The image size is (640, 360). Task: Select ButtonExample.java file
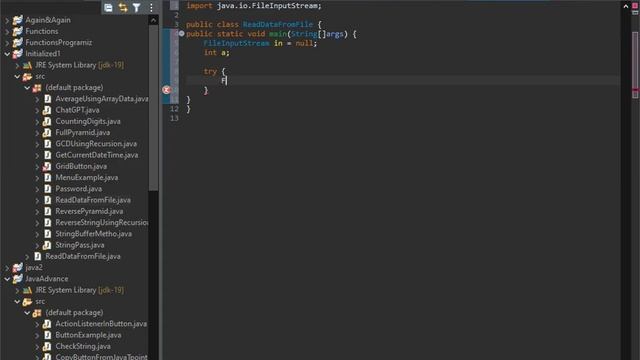(x=88, y=335)
